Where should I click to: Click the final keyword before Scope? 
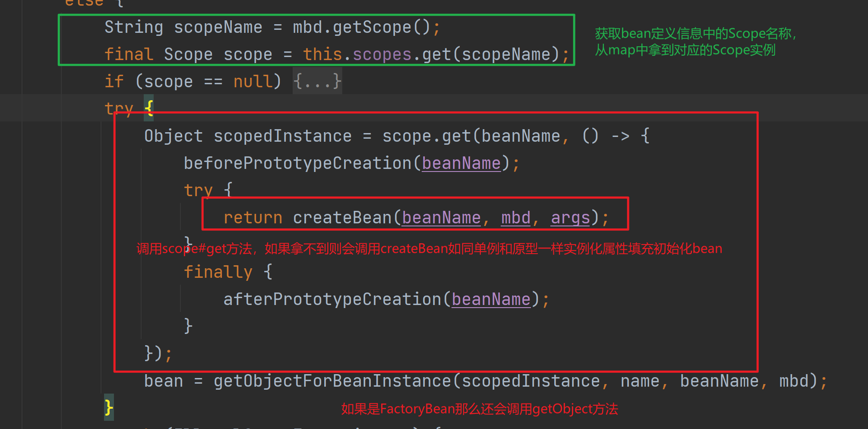coord(129,54)
